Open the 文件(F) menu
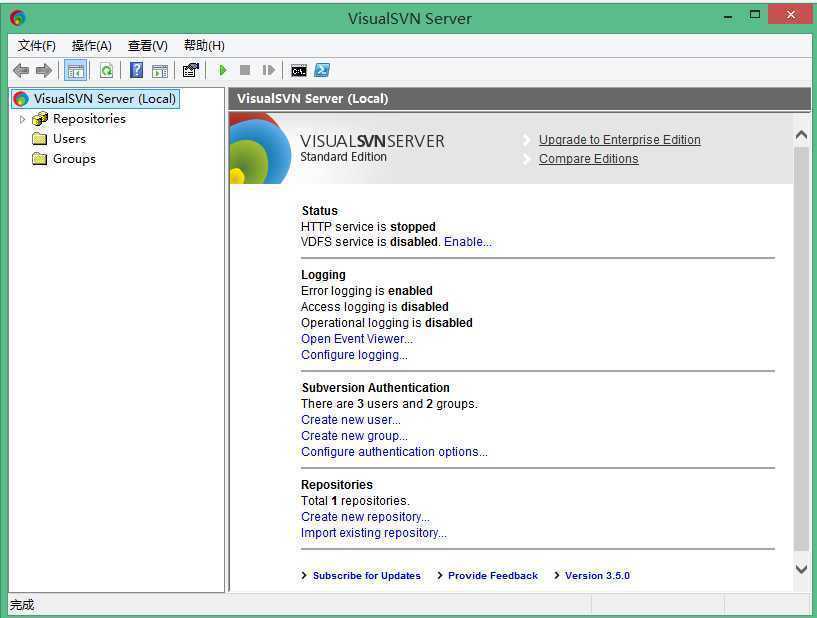The width and height of the screenshot is (817, 618). pos(36,46)
